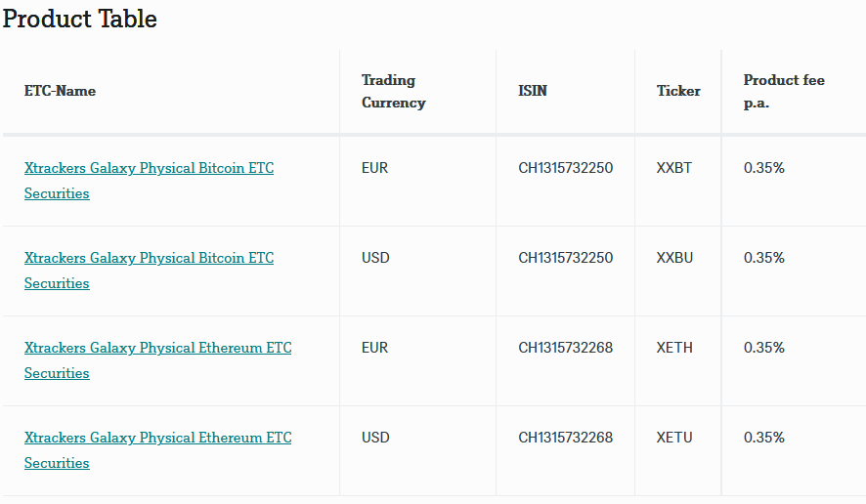This screenshot has width=866, height=504.
Task: Select the XETH ticker cell
Action: pyautogui.click(x=674, y=348)
